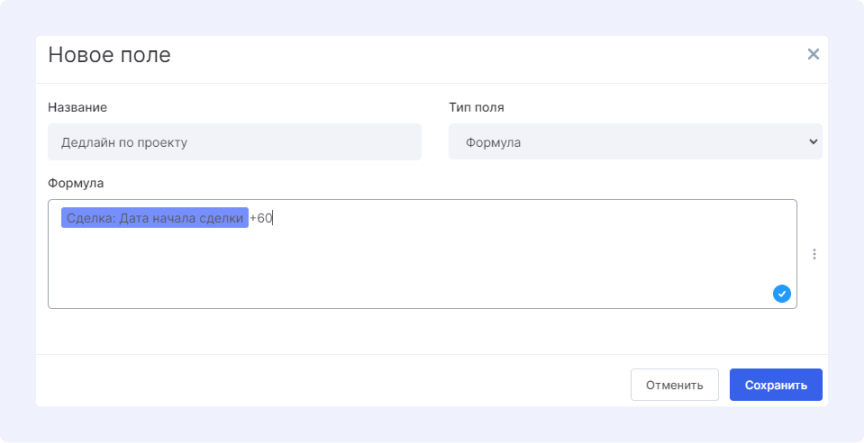Open the three-dot menu beside formula editor
The height and width of the screenshot is (443, 864).
tap(814, 254)
